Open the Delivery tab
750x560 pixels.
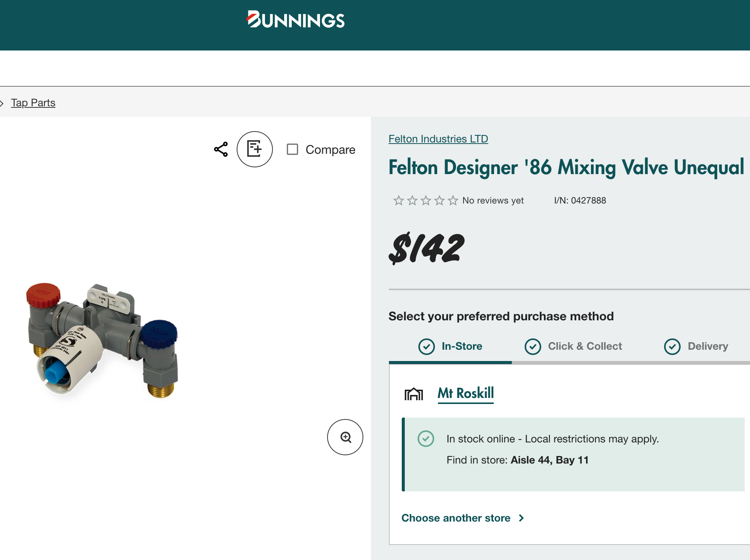(x=707, y=346)
